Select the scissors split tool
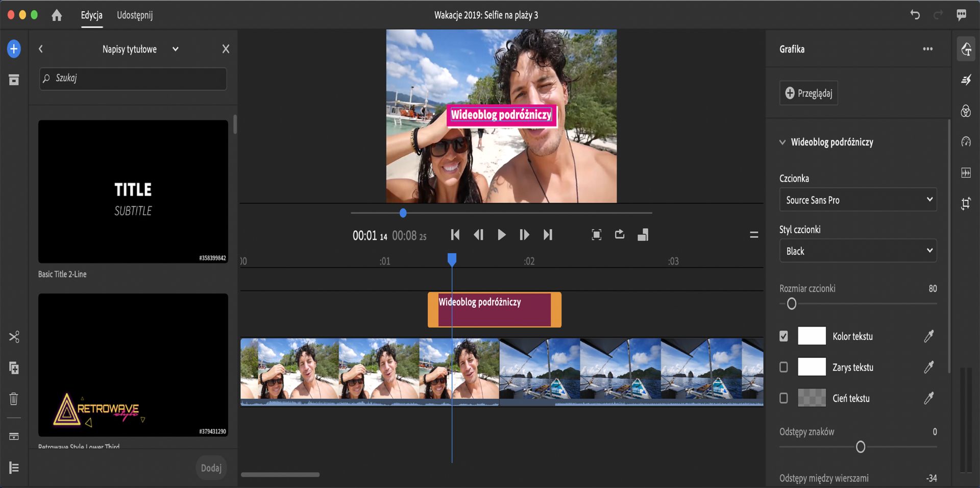This screenshot has height=488, width=980. click(x=14, y=337)
